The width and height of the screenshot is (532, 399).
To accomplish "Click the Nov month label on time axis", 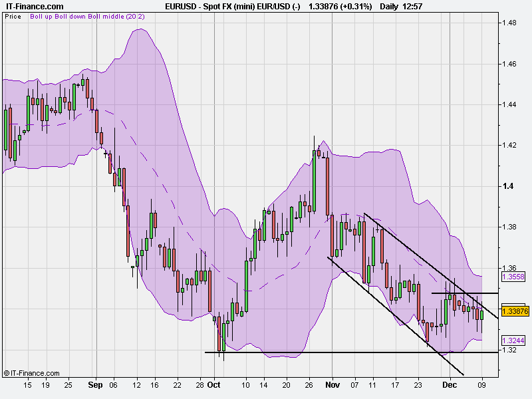I will point(332,385).
